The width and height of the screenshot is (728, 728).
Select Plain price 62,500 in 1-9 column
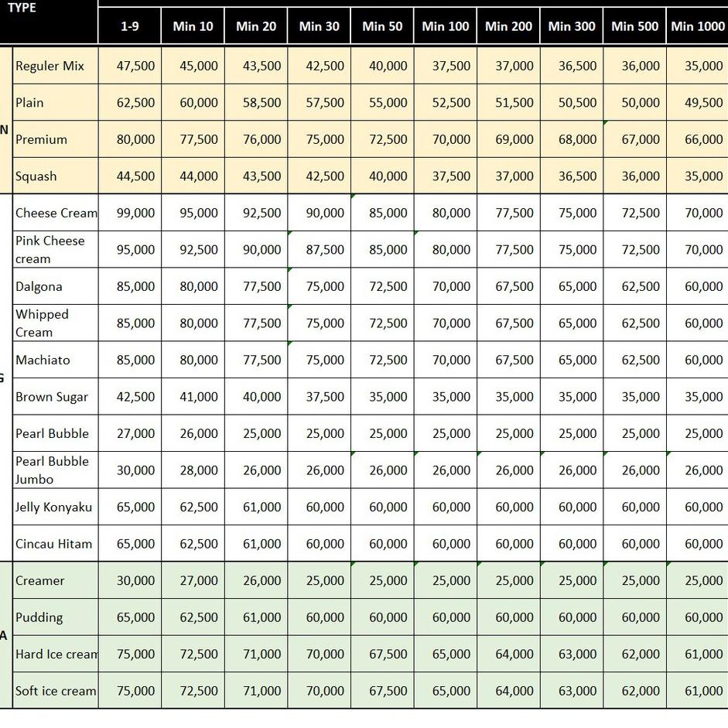pyautogui.click(x=130, y=102)
